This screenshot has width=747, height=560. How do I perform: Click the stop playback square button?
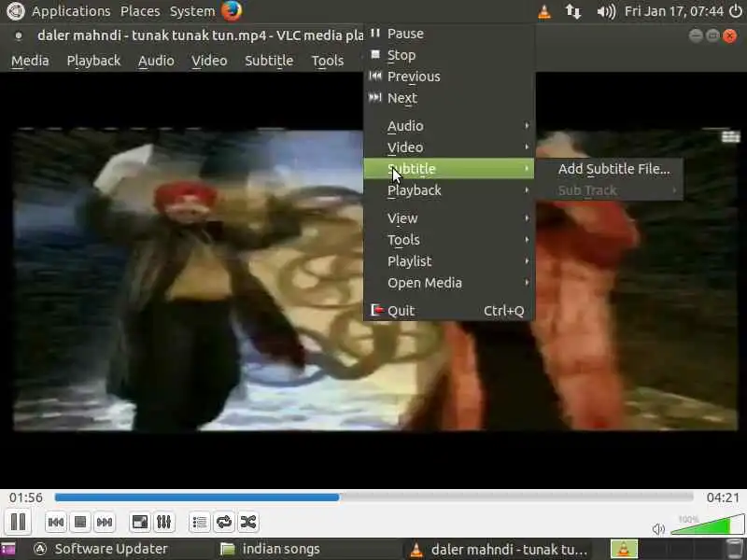point(80,523)
